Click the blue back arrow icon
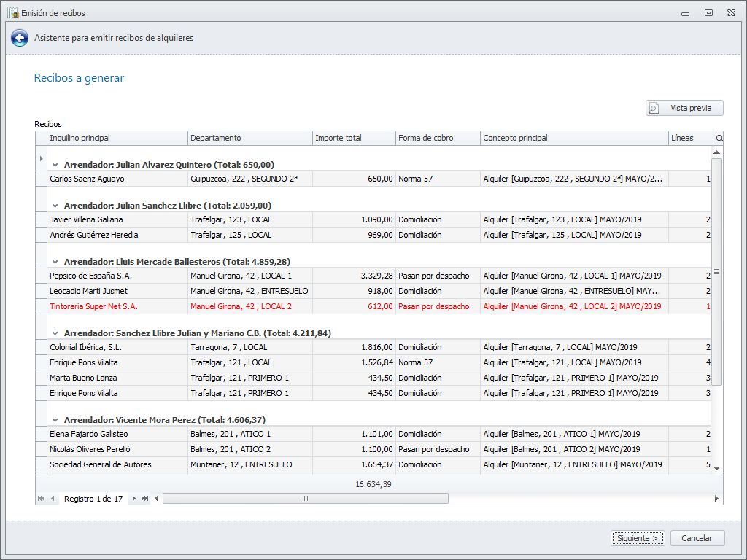Screen dimensions: 747x560 (20, 39)
